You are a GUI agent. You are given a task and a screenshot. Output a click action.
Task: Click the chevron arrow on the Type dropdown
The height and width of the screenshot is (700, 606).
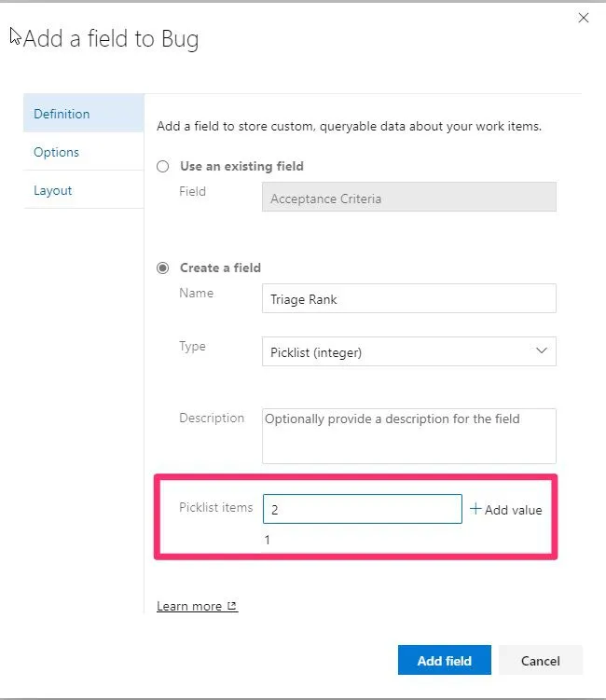point(541,351)
